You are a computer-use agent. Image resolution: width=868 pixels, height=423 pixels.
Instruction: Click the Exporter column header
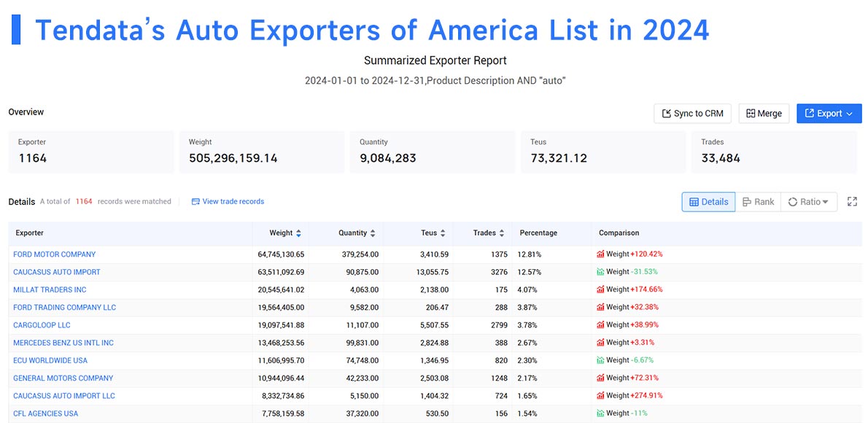[x=30, y=233]
